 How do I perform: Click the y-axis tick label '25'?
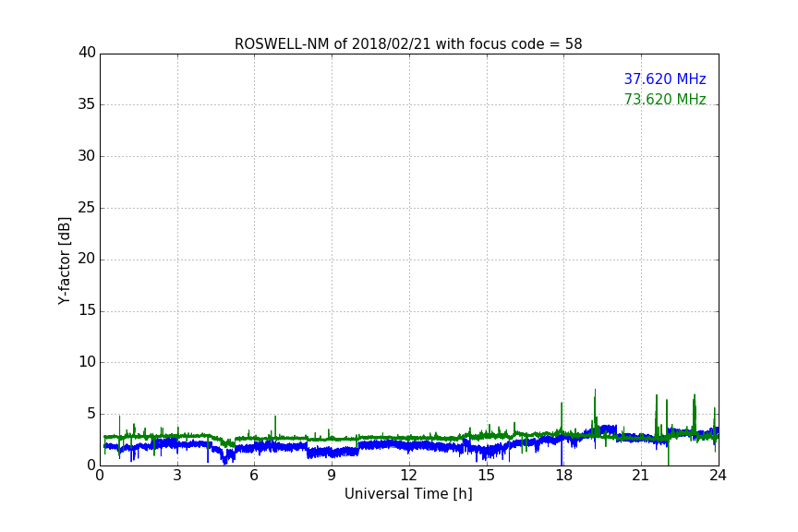(x=87, y=207)
